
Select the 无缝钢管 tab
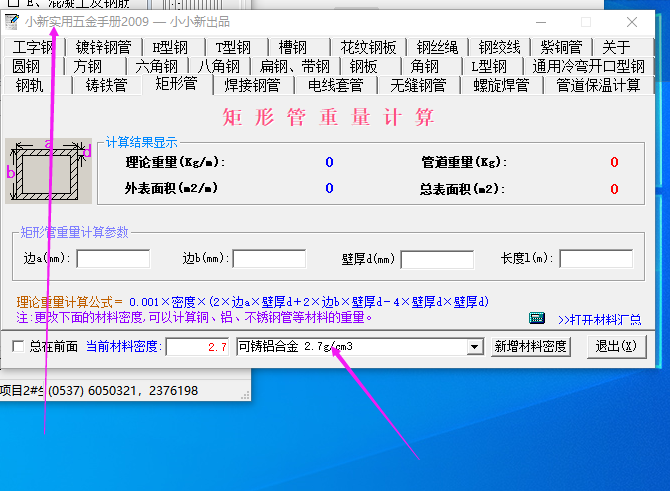[x=418, y=85]
